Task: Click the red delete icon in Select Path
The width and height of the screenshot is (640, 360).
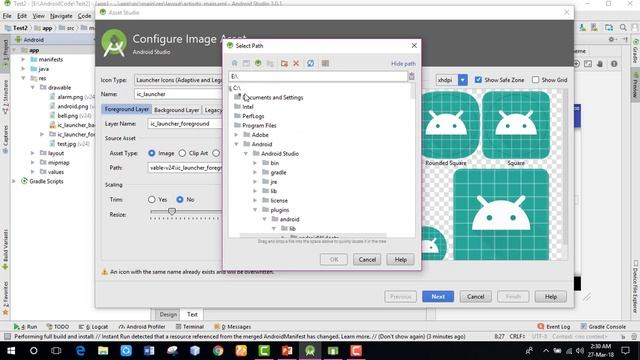Action: (x=296, y=63)
